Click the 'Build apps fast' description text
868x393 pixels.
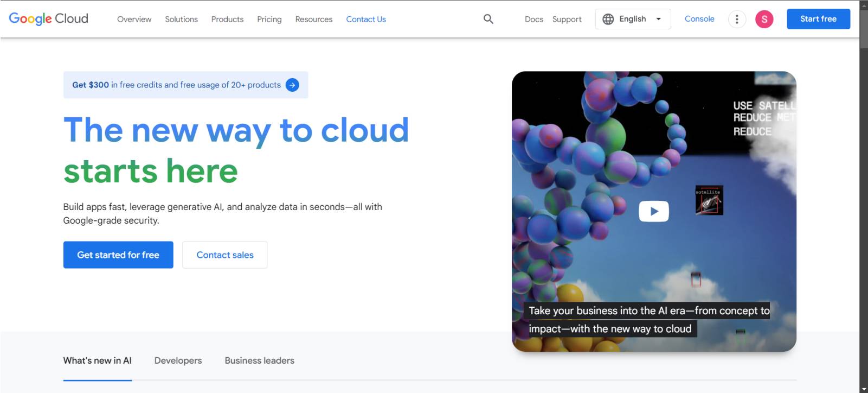pyautogui.click(x=222, y=213)
